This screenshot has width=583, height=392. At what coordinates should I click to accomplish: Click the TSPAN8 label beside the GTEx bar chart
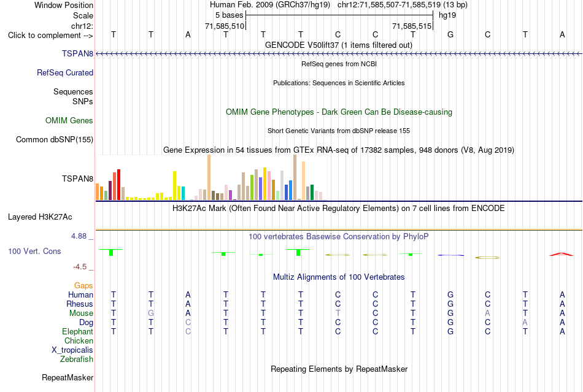click(x=77, y=179)
